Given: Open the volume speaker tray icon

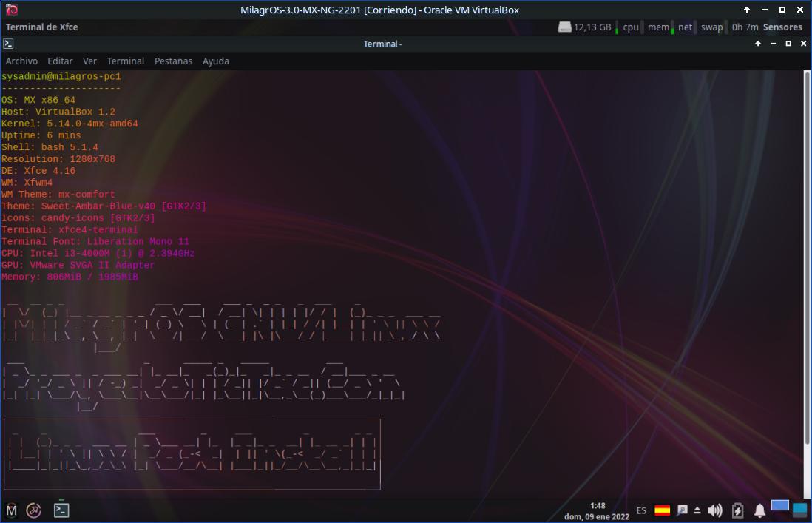Looking at the screenshot, I should pyautogui.click(x=714, y=510).
